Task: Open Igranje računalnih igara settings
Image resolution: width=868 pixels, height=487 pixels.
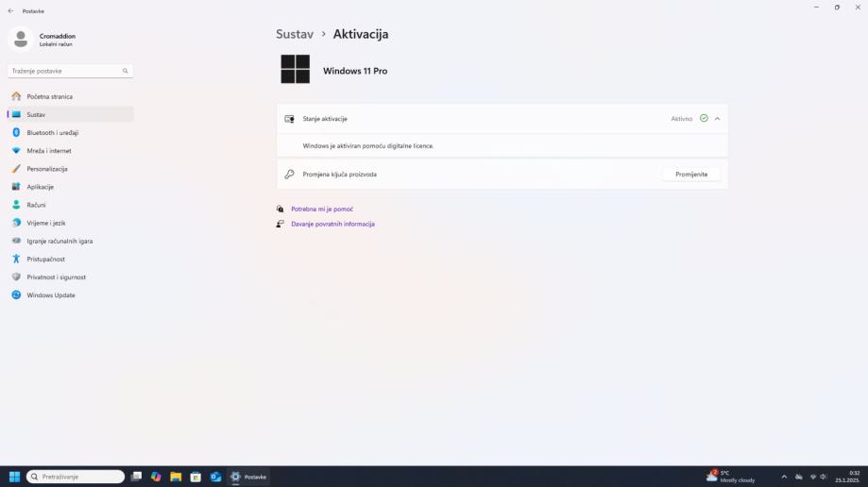Action: pos(70,242)
